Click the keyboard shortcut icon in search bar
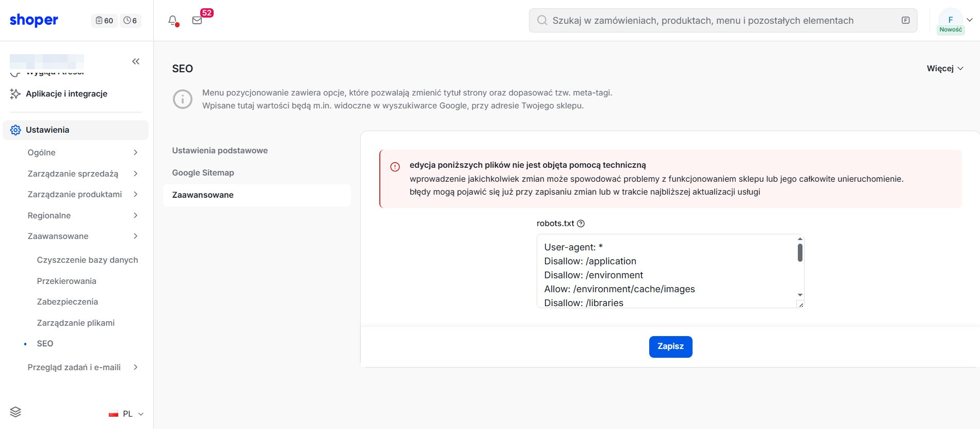Viewport: 980px width, 429px height. tap(905, 20)
